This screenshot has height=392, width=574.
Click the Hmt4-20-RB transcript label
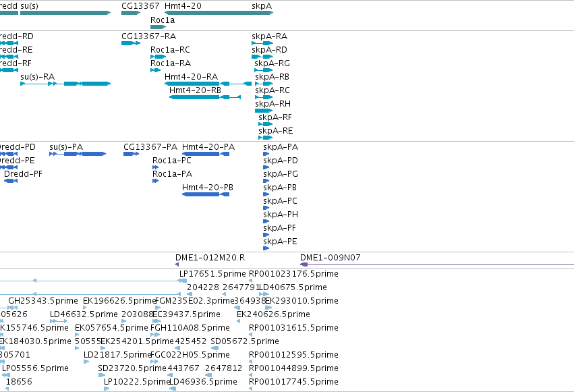coord(195,90)
